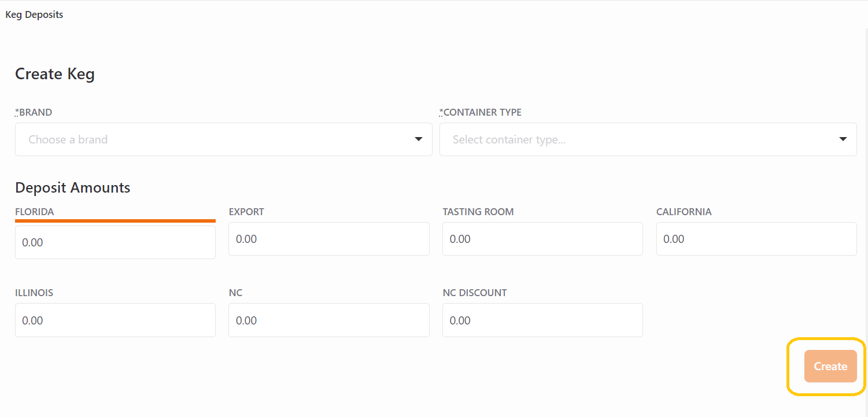
Task: Click the container type dropdown arrow icon
Action: [x=843, y=139]
